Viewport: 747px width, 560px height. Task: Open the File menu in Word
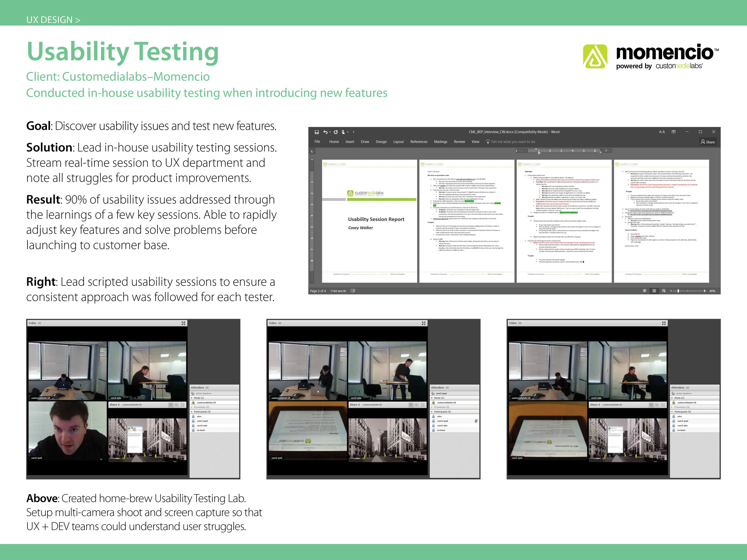point(317,142)
